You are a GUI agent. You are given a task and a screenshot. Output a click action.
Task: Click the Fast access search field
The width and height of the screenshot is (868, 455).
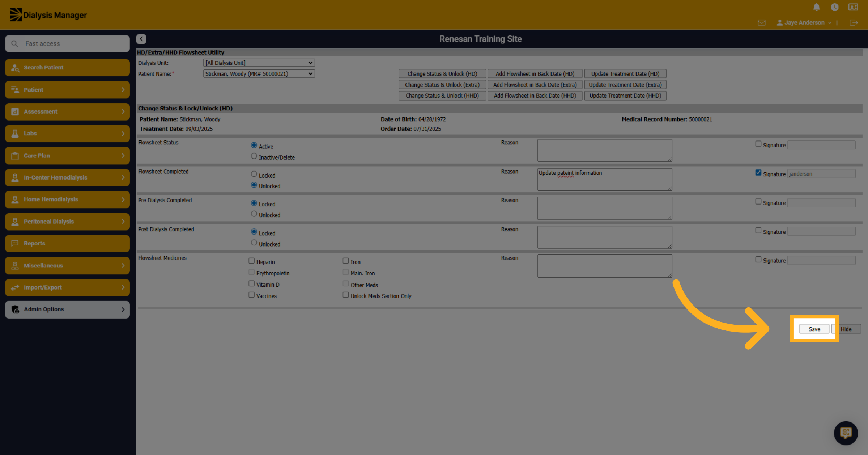(x=67, y=43)
